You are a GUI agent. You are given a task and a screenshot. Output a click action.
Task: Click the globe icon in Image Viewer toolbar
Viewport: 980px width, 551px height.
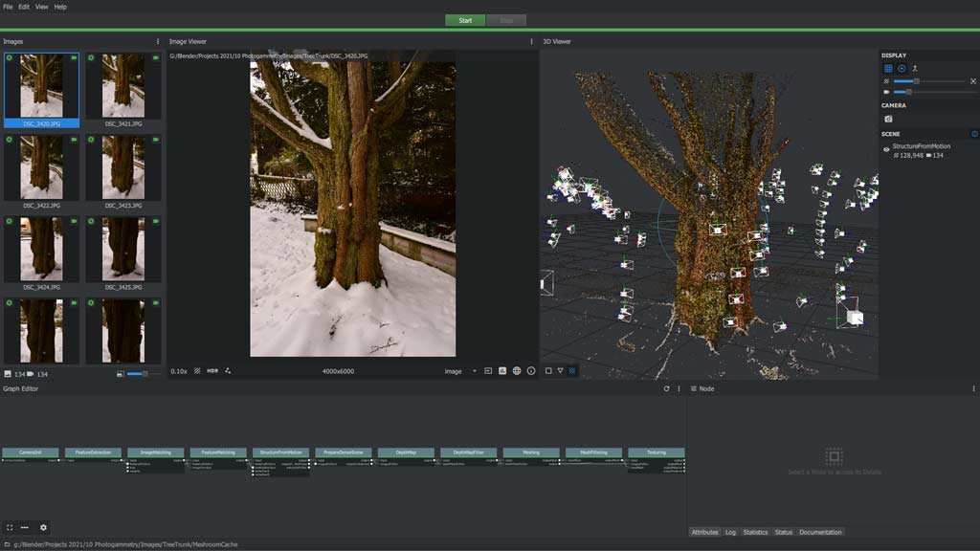point(517,370)
